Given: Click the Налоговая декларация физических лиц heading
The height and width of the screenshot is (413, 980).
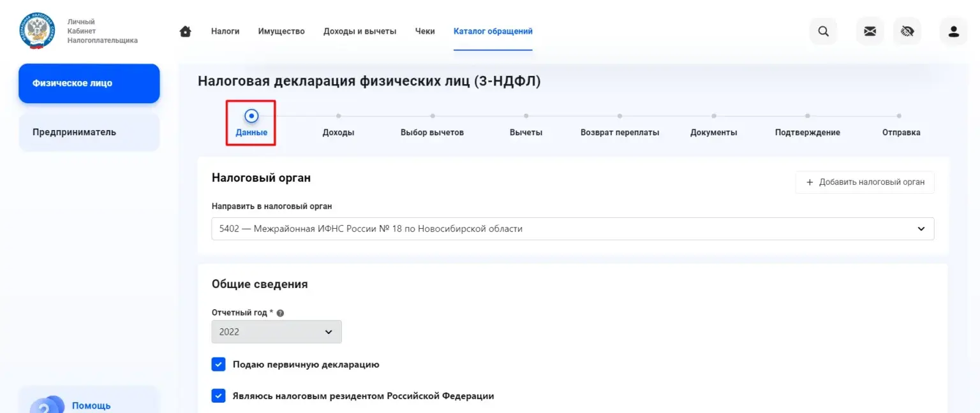Looking at the screenshot, I should [x=369, y=81].
